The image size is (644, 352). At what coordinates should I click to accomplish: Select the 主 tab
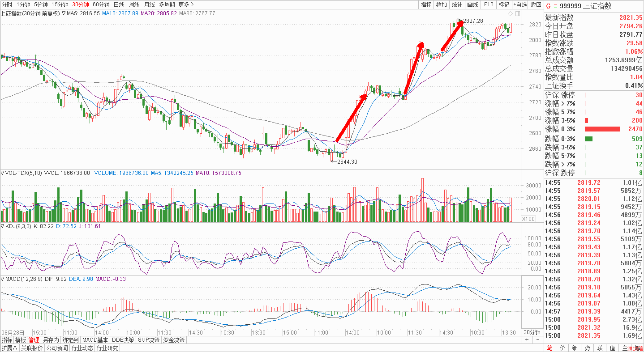pyautogui.click(x=625, y=348)
